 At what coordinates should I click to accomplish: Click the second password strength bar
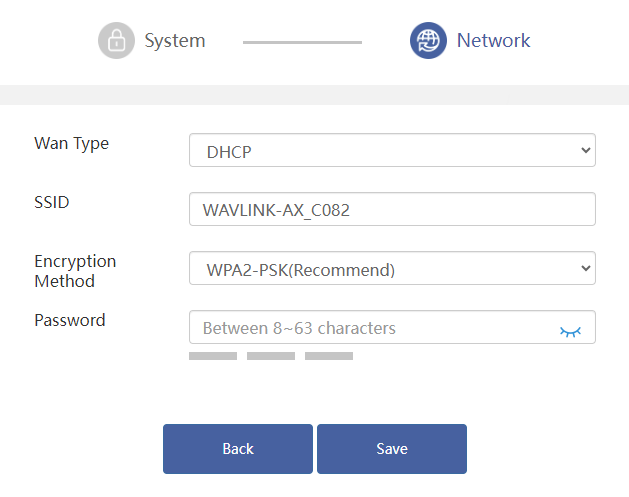coord(271,356)
